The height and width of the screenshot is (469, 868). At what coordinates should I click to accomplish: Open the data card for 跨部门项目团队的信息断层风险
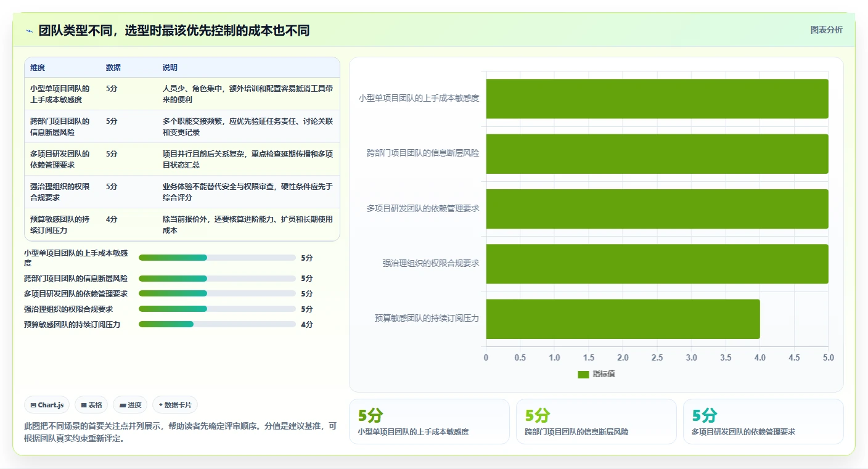(x=596, y=422)
